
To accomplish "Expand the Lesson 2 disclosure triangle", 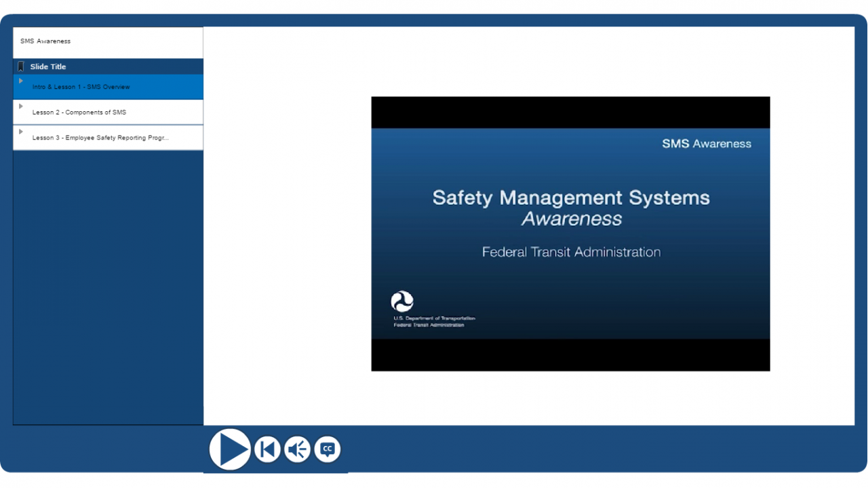I will pos(21,106).
